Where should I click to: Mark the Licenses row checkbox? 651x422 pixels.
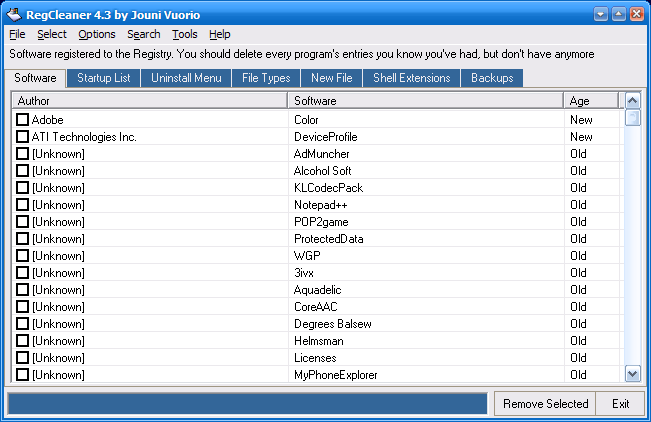point(22,358)
